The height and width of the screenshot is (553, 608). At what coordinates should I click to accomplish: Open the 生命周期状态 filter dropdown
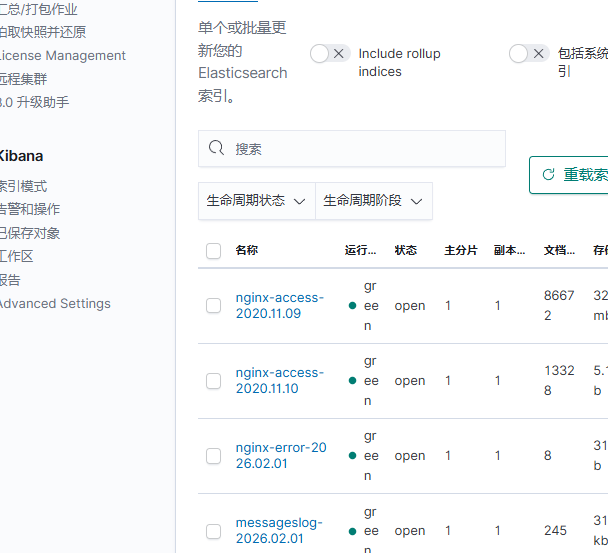click(257, 201)
